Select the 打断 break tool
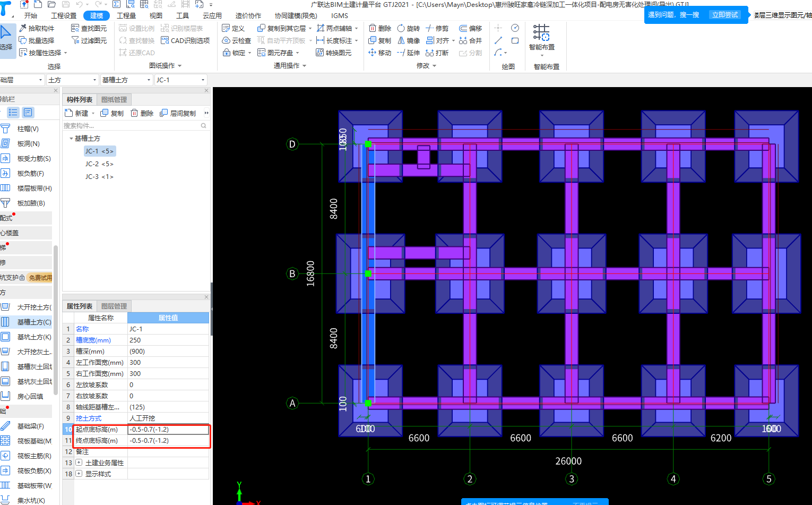 (437, 53)
